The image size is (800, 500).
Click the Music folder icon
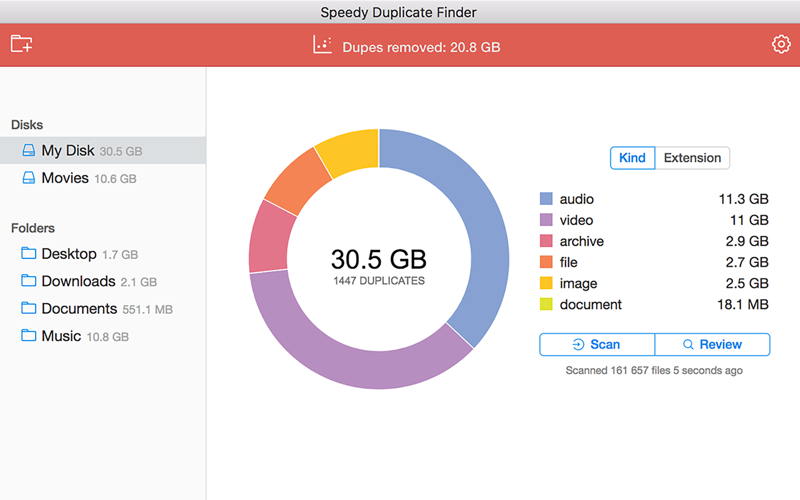[x=29, y=336]
